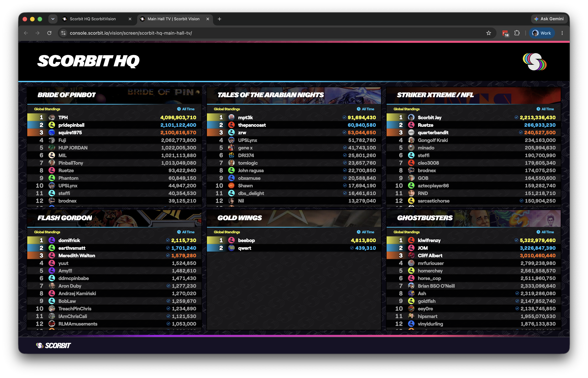This screenshot has height=378, width=588.
Task: Click JOM in Ghostbusters standings
Action: 423,248
